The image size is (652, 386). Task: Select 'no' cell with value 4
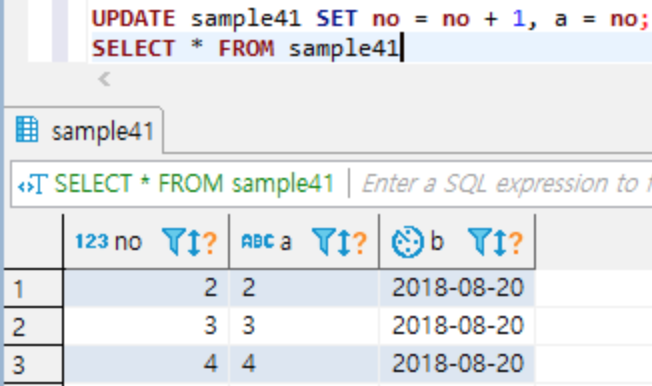pyautogui.click(x=146, y=364)
